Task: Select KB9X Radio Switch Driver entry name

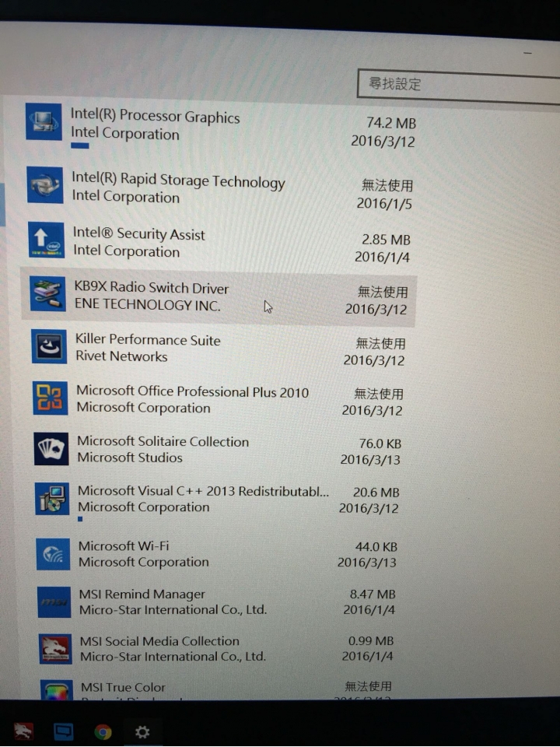Action: click(x=152, y=288)
